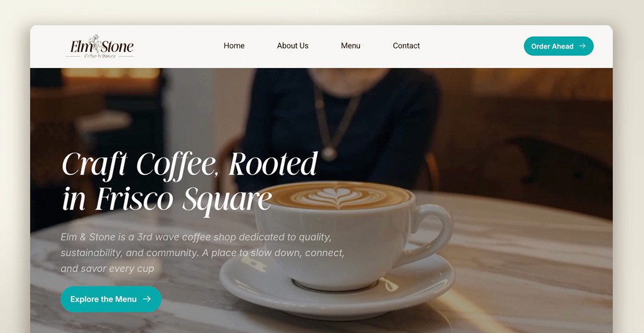Click the Order Ahead button text
This screenshot has width=644, height=333.
552,47
